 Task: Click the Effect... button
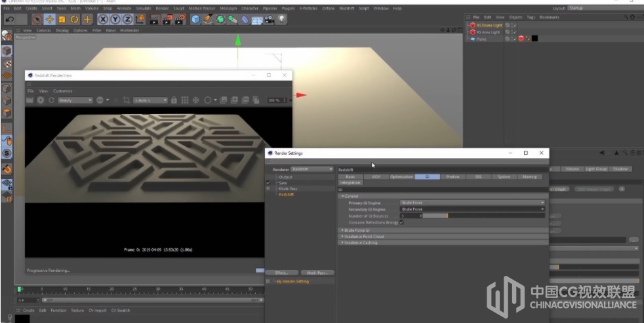pyautogui.click(x=282, y=273)
